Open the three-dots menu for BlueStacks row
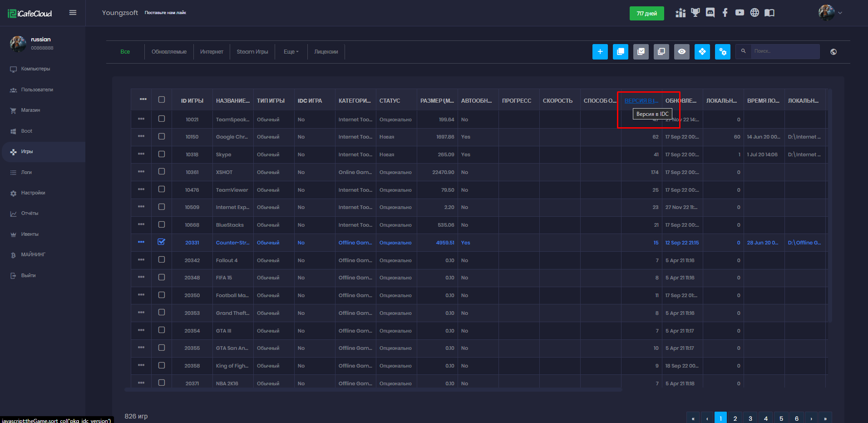The height and width of the screenshot is (423, 868). tap(141, 224)
